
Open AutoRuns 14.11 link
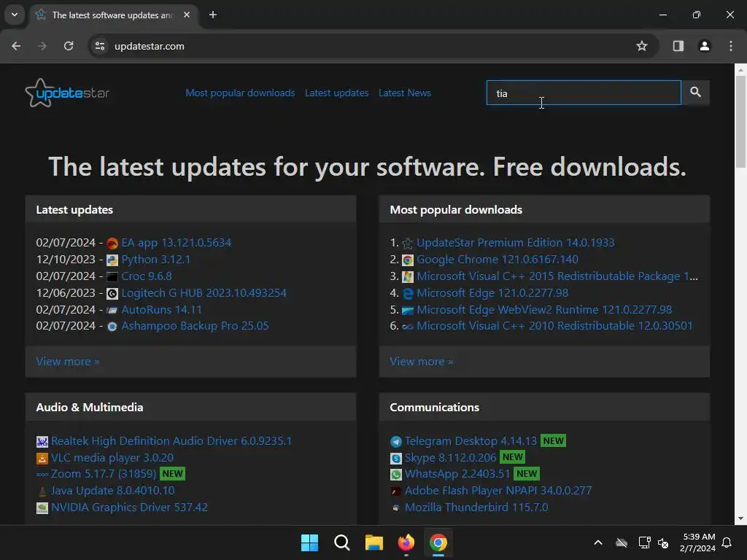point(161,309)
